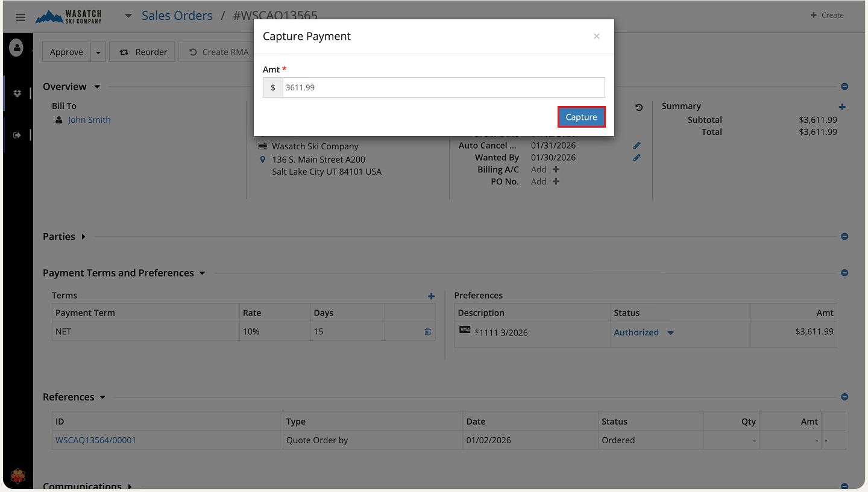Open the hamburger menu
Screen dimensions: 868x492
click(20, 17)
